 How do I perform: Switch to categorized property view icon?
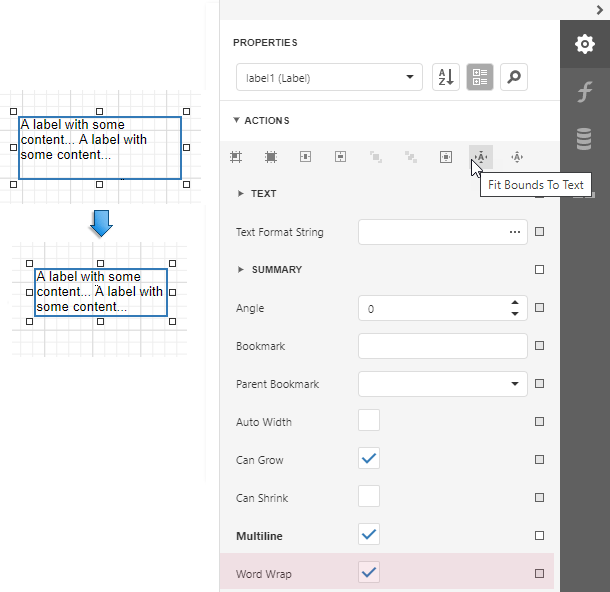point(480,77)
